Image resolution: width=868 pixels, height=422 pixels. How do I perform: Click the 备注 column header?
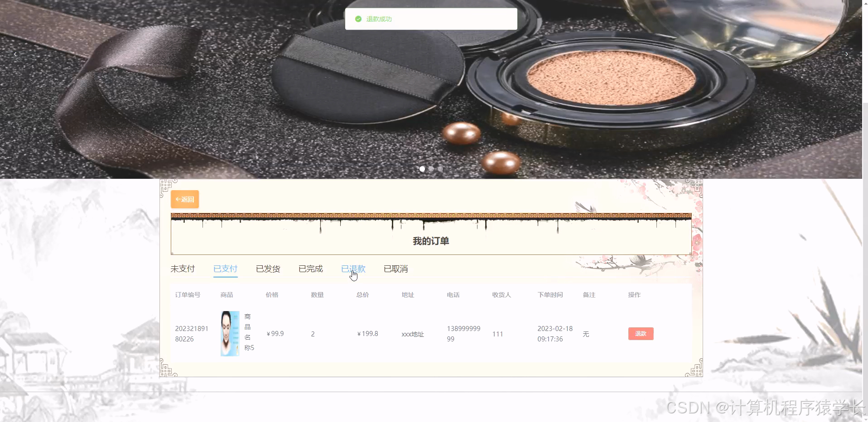click(589, 295)
